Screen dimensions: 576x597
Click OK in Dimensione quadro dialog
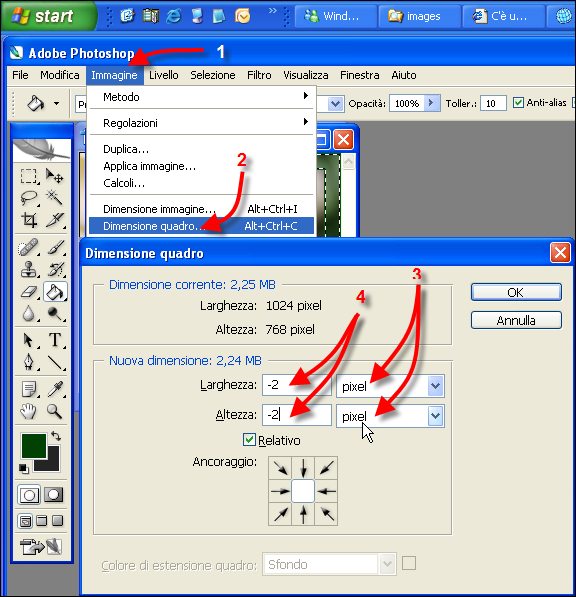[516, 292]
